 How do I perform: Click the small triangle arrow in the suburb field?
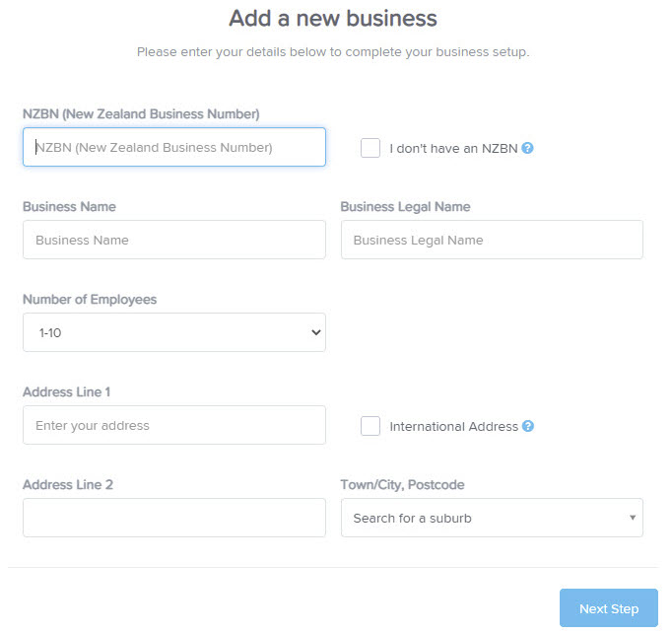tap(633, 518)
